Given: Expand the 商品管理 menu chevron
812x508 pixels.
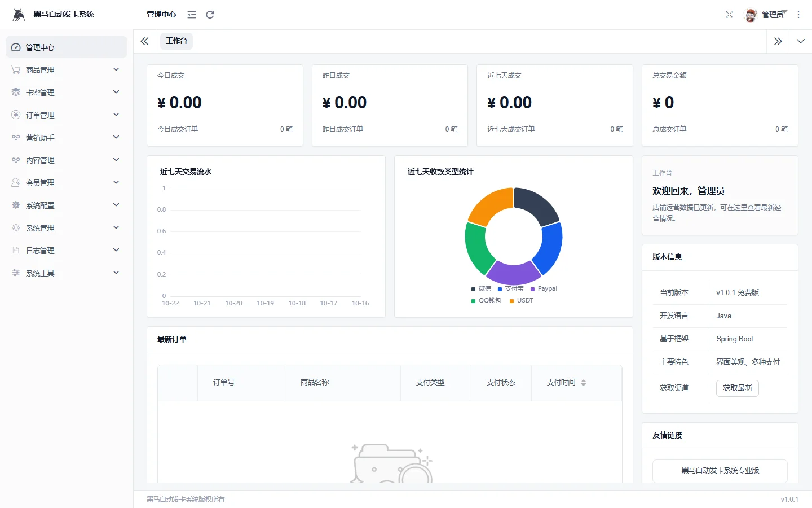Looking at the screenshot, I should (116, 69).
